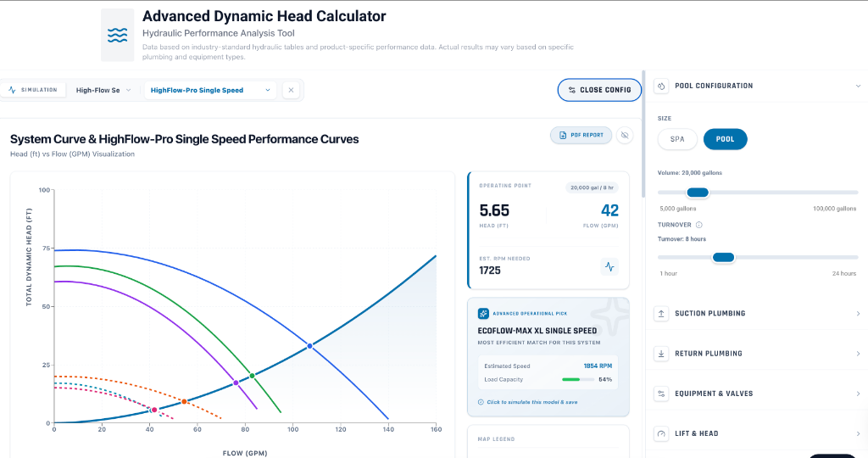
Task: Open the High-Flow series dropdown
Action: pyautogui.click(x=103, y=90)
